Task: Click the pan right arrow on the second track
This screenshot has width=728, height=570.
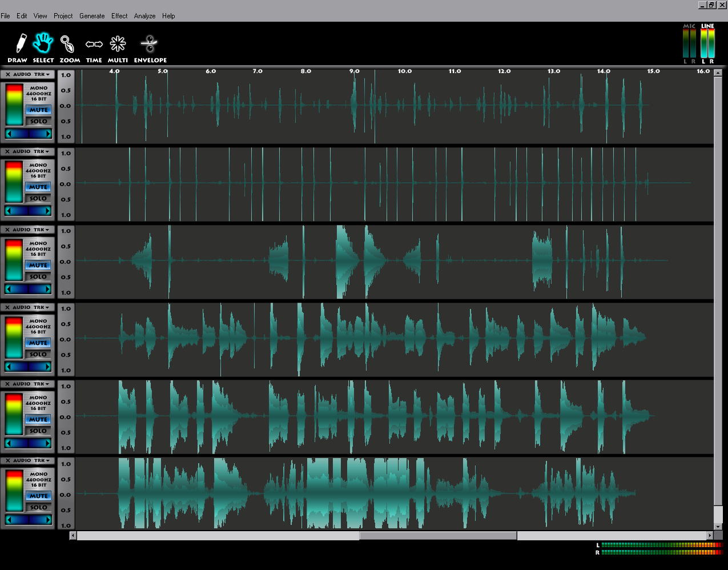Action: click(48, 211)
